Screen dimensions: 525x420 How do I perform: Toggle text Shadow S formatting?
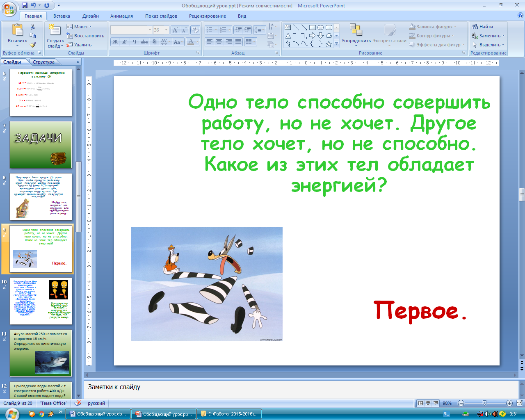pos(154,42)
